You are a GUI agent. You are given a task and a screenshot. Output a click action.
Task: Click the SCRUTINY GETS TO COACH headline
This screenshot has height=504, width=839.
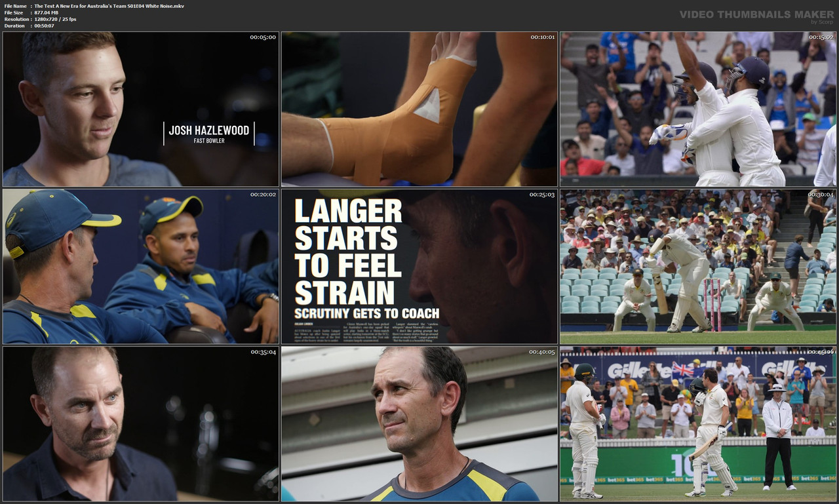[367, 313]
